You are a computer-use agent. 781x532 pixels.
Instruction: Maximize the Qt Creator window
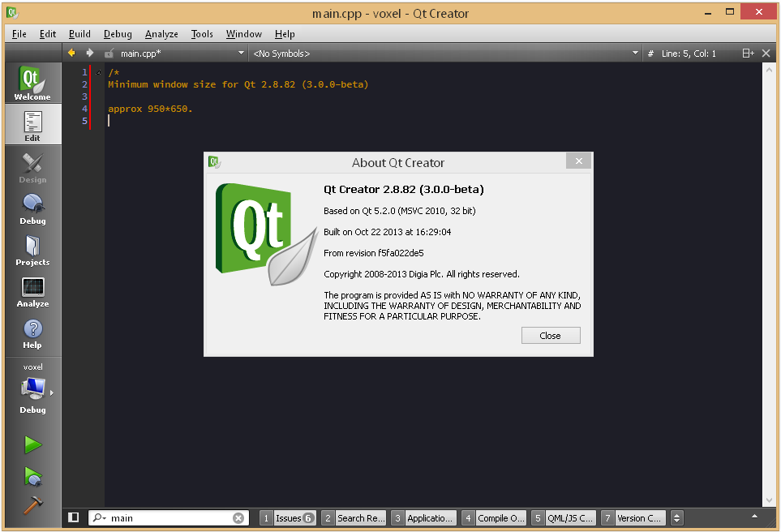730,12
